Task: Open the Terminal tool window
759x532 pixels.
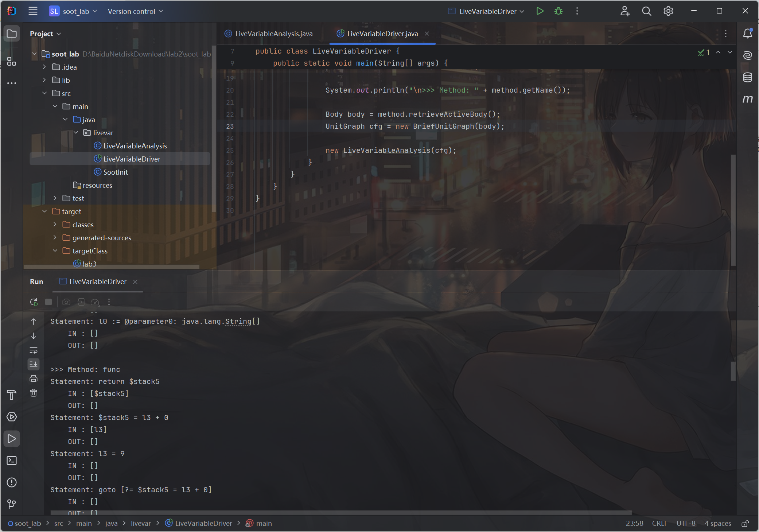Action: tap(12, 461)
